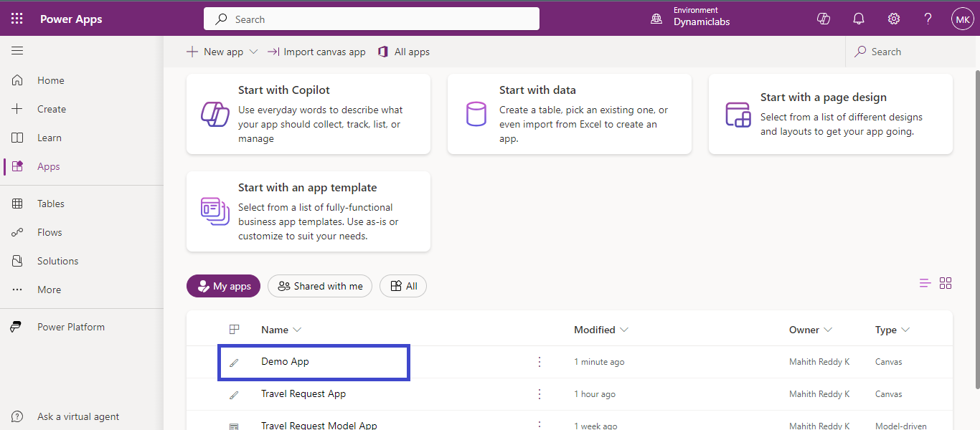Switch to grid tile view
The height and width of the screenshot is (430, 980).
[946, 283]
